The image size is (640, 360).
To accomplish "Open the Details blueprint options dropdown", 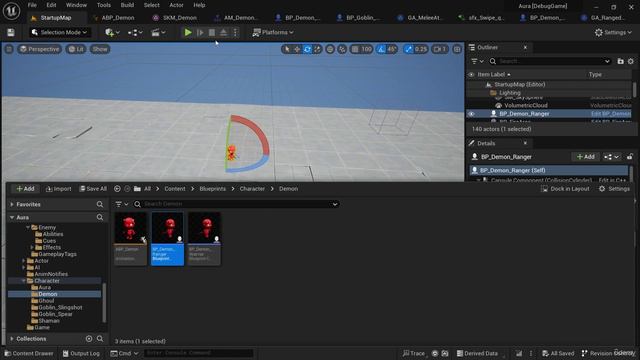I will click(612, 157).
